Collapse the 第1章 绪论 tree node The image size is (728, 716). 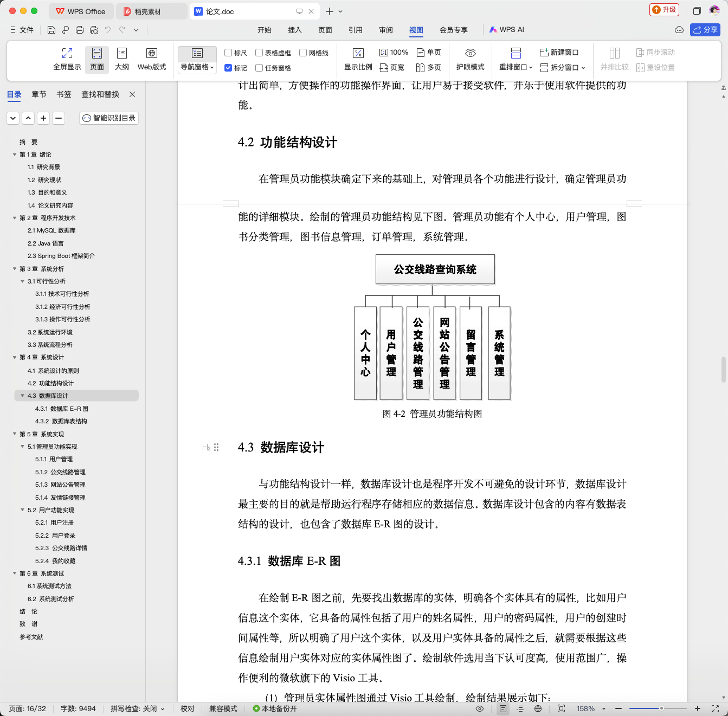(15, 154)
